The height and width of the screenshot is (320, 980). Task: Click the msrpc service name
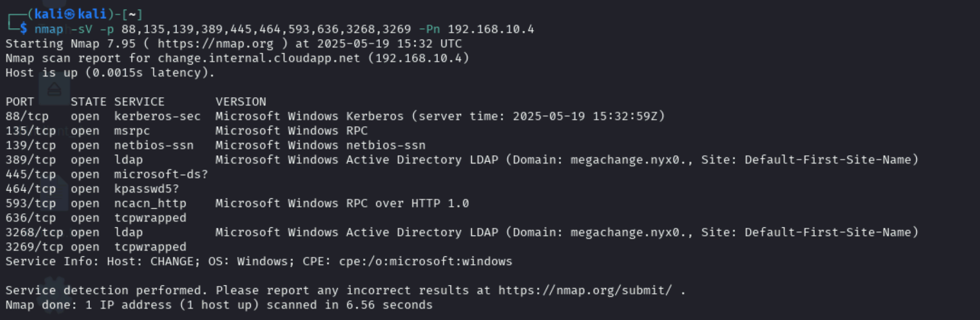pyautogui.click(x=132, y=131)
